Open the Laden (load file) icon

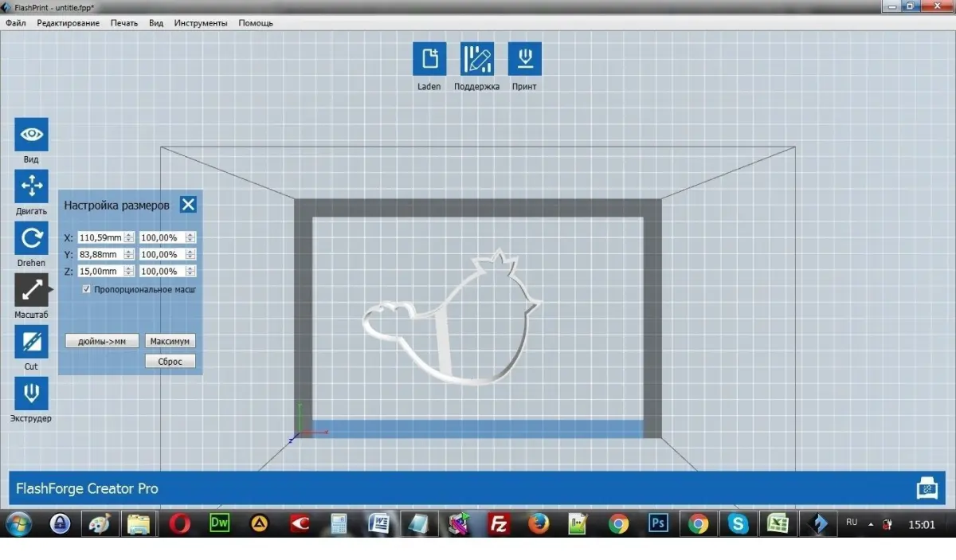[x=429, y=58]
